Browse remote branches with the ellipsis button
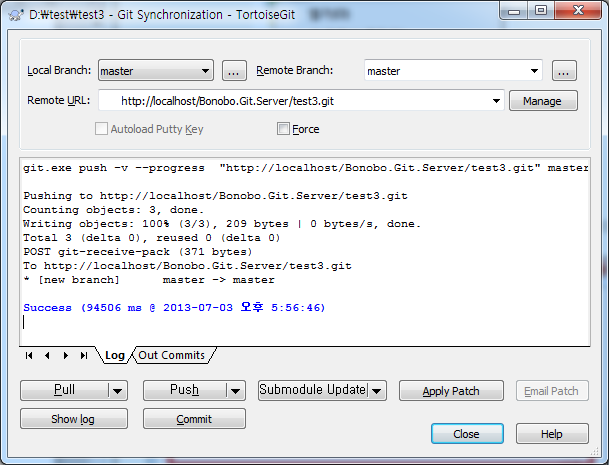The image size is (609, 465). click(x=564, y=71)
